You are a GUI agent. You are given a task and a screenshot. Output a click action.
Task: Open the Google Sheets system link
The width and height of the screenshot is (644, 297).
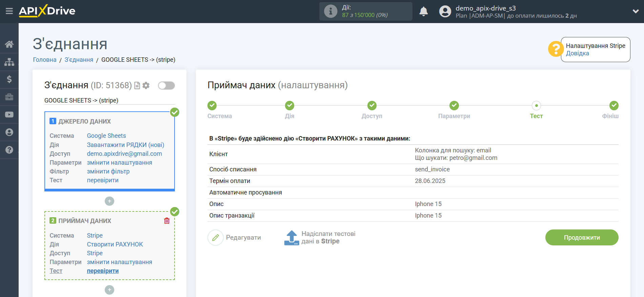[106, 136]
